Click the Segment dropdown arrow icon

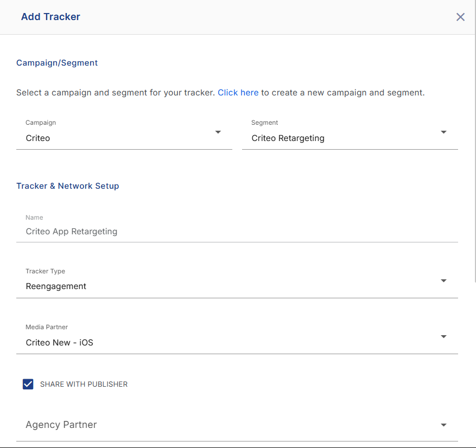coord(443,132)
